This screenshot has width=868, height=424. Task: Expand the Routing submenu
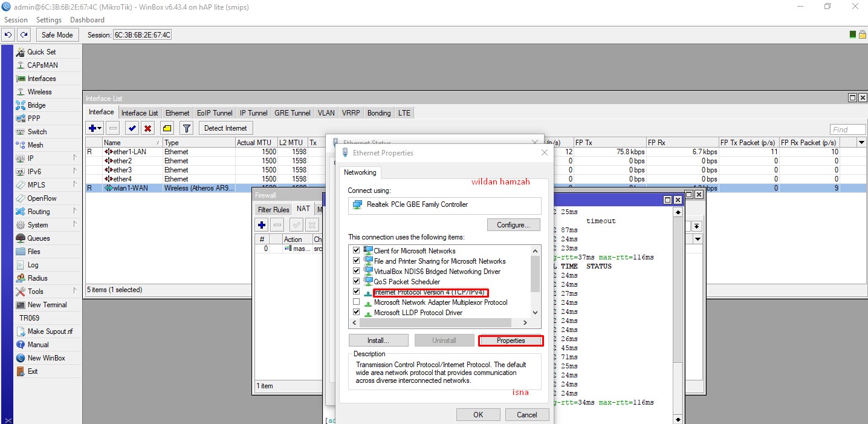pyautogui.click(x=75, y=212)
